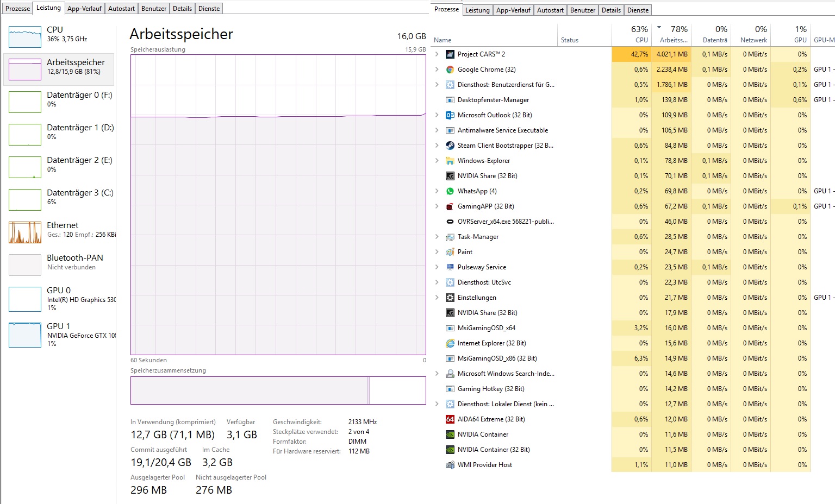Click the OVRServer_x64.exe Oculus icon
The height and width of the screenshot is (504, 835).
[x=450, y=222]
